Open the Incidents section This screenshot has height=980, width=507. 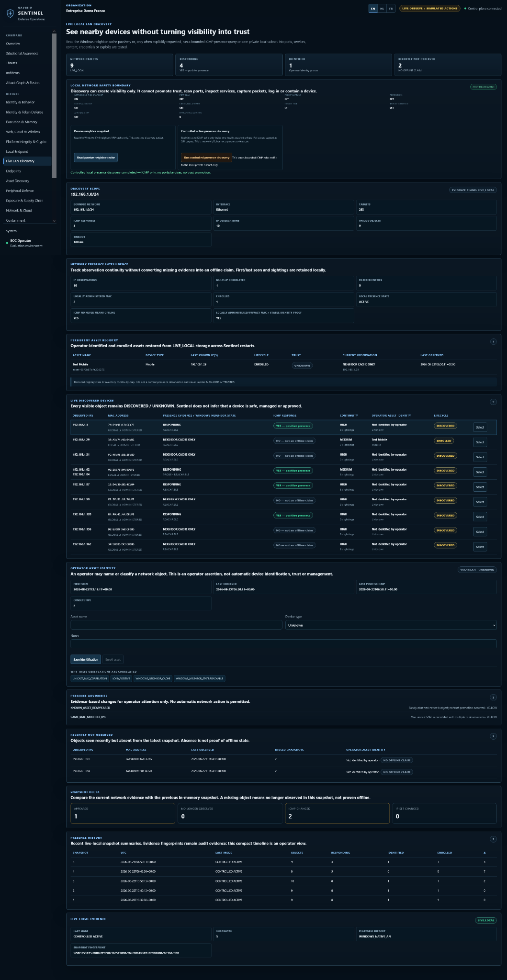(x=13, y=73)
